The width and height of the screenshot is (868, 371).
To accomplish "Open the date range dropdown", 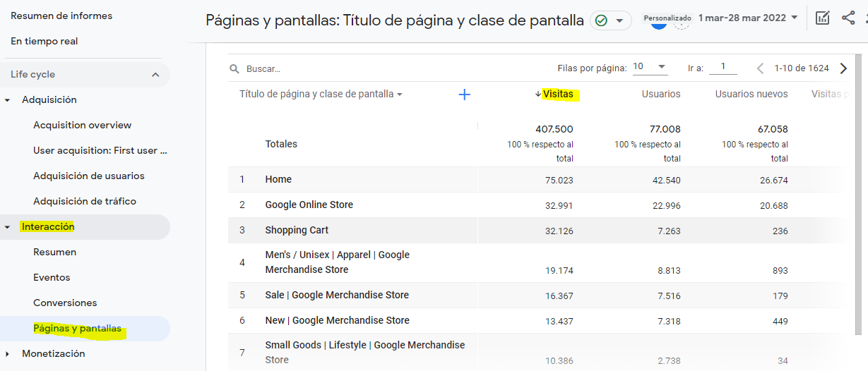I will click(748, 18).
